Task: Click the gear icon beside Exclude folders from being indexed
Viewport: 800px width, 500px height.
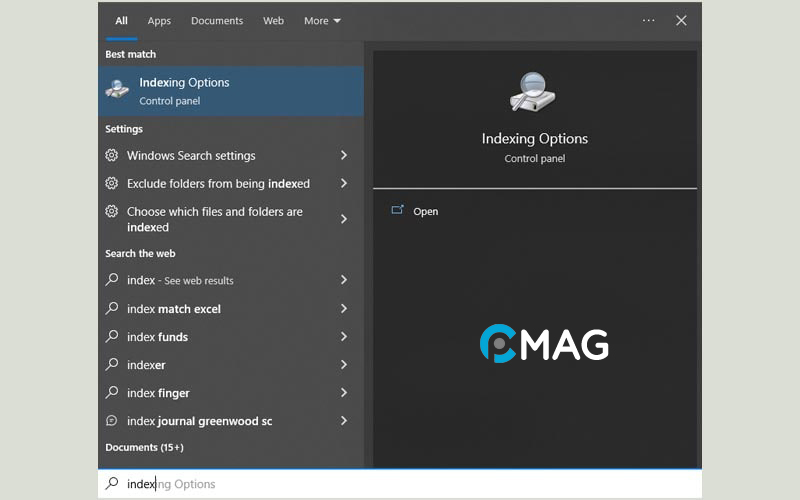Action: click(x=112, y=184)
